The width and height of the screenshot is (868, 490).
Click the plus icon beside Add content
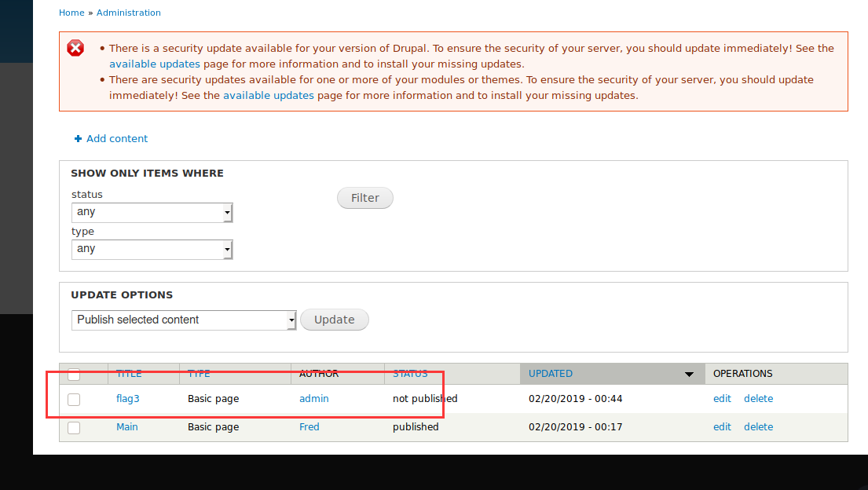pos(78,138)
